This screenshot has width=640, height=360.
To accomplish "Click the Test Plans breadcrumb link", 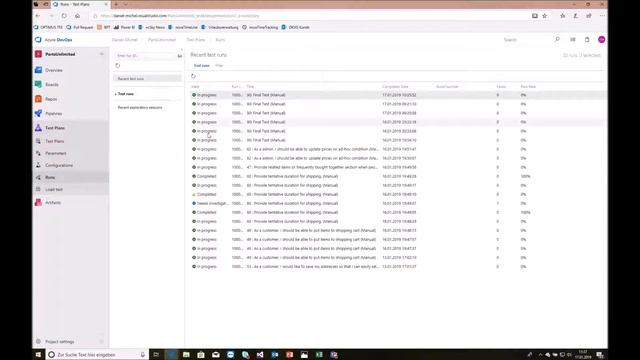I will click(x=196, y=40).
